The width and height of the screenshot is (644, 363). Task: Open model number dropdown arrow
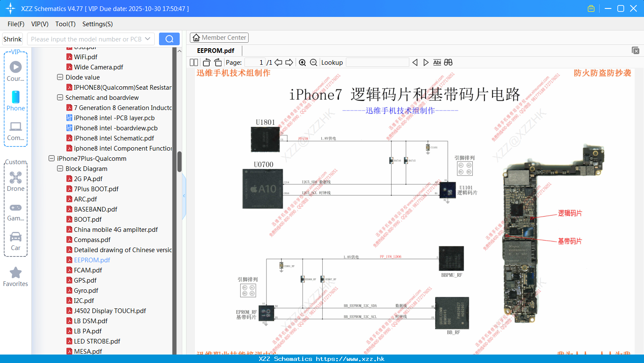point(148,39)
